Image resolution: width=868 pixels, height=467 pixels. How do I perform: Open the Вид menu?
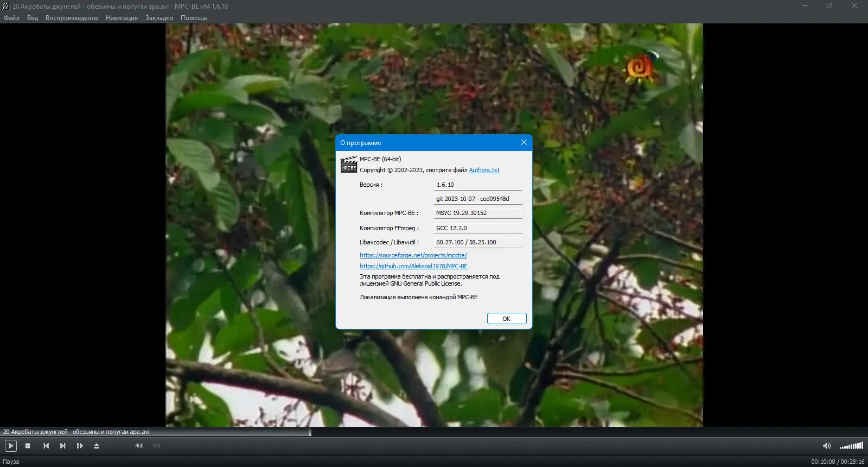33,18
